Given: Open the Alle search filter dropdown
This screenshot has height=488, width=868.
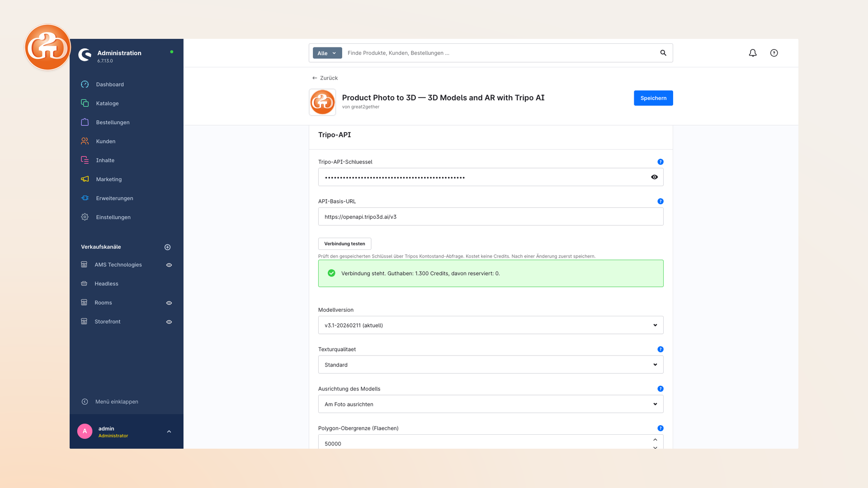Looking at the screenshot, I should tap(327, 53).
